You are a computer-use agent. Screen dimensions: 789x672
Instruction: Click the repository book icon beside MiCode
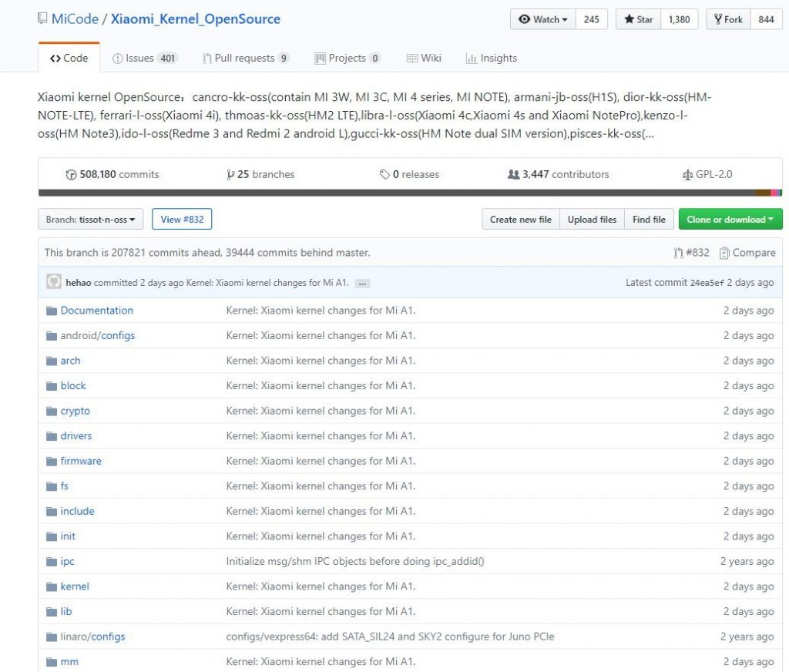[42, 18]
